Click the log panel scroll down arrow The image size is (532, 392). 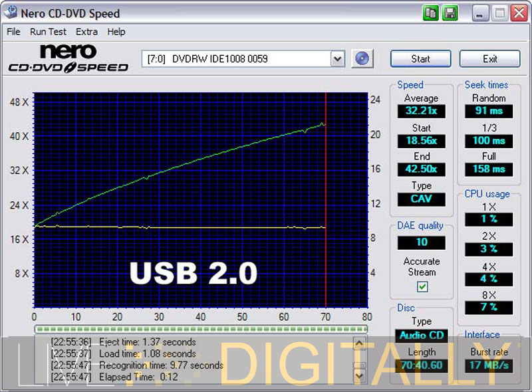pos(359,376)
